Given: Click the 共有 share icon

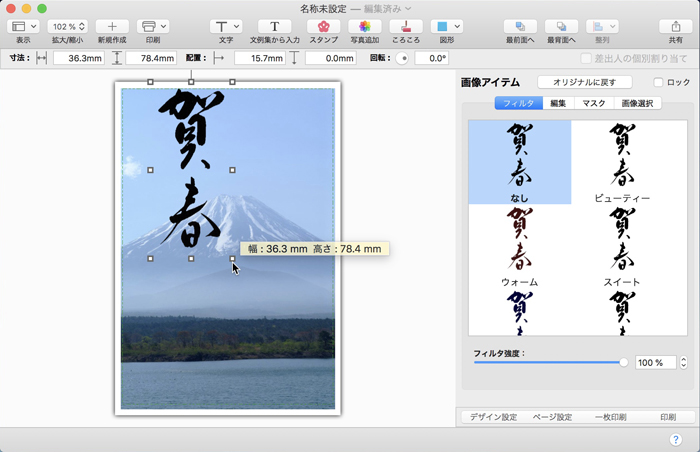Looking at the screenshot, I should [x=676, y=26].
